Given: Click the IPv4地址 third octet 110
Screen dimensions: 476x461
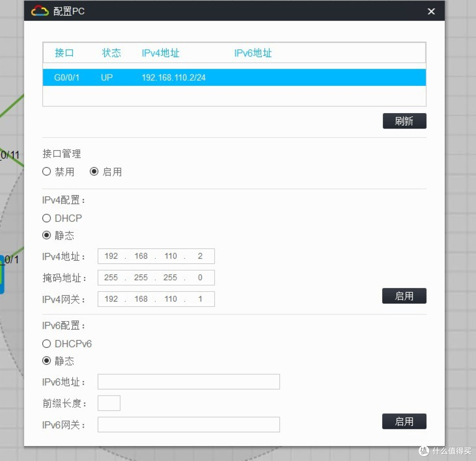Looking at the screenshot, I should [x=171, y=256].
